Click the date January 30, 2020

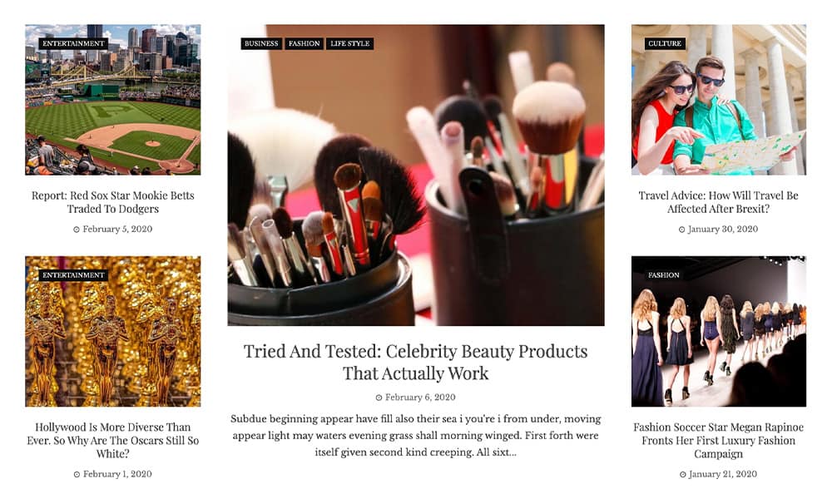[x=723, y=230]
